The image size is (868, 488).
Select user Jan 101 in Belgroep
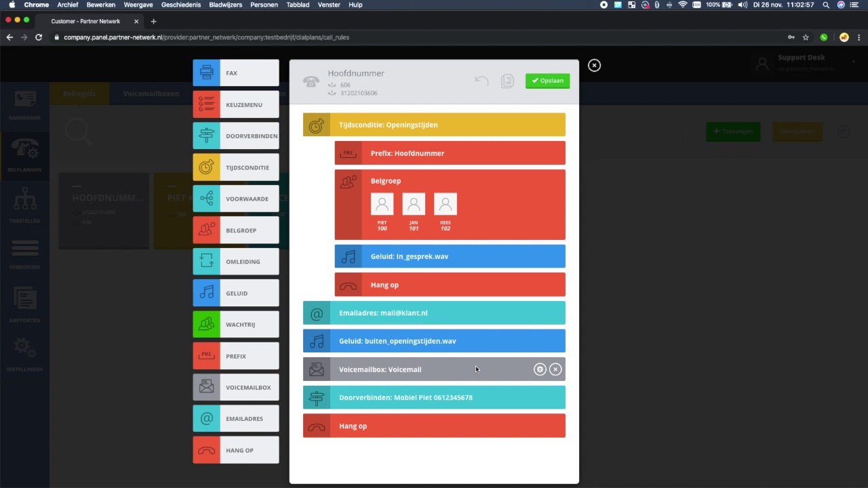pyautogui.click(x=414, y=211)
